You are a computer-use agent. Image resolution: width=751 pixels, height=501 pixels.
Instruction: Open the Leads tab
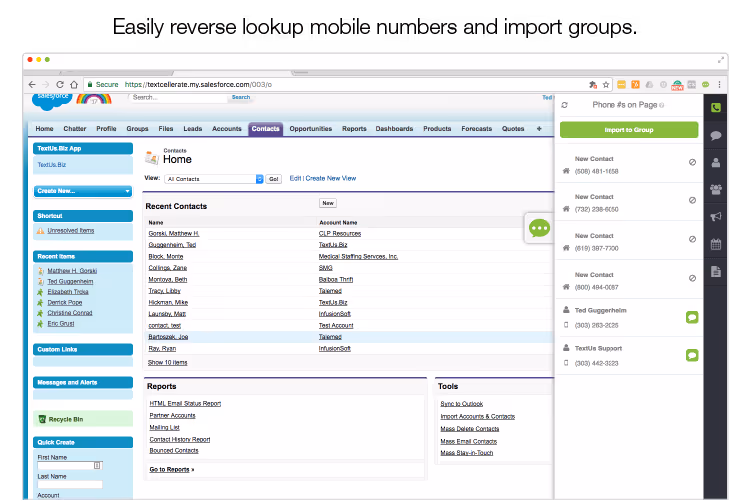(193, 129)
